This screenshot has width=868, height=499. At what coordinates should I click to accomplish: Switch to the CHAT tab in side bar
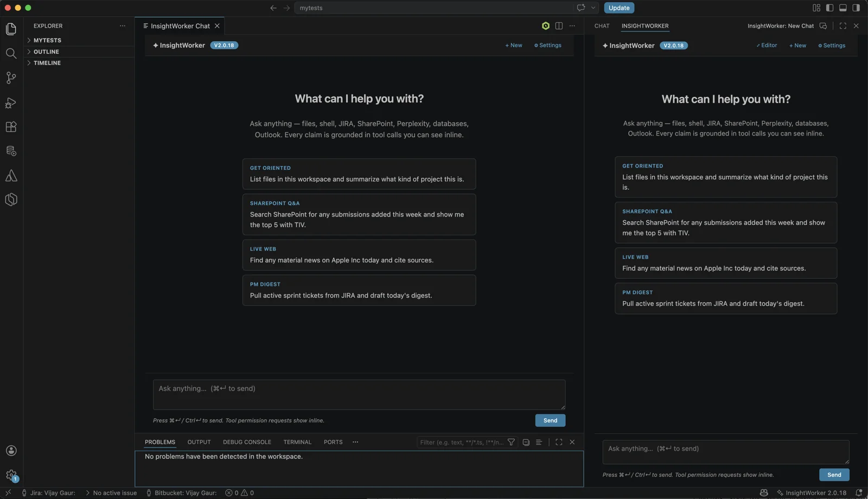click(602, 25)
